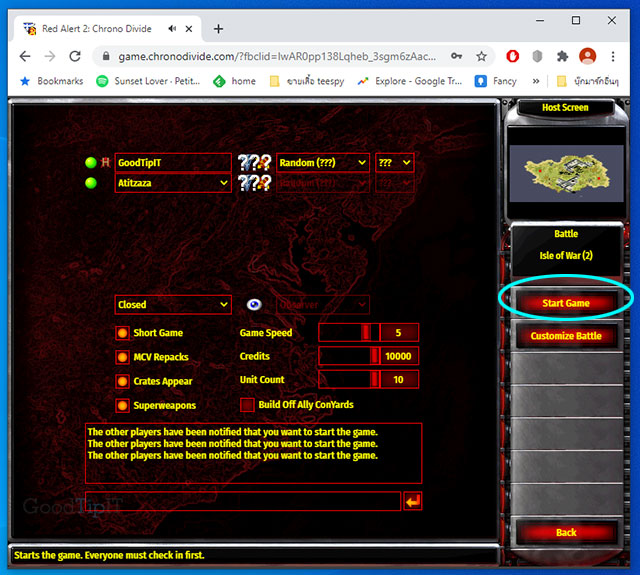Open the Random (???) country dropdown for GoodTipIT
The height and width of the screenshot is (575, 640).
click(x=323, y=163)
